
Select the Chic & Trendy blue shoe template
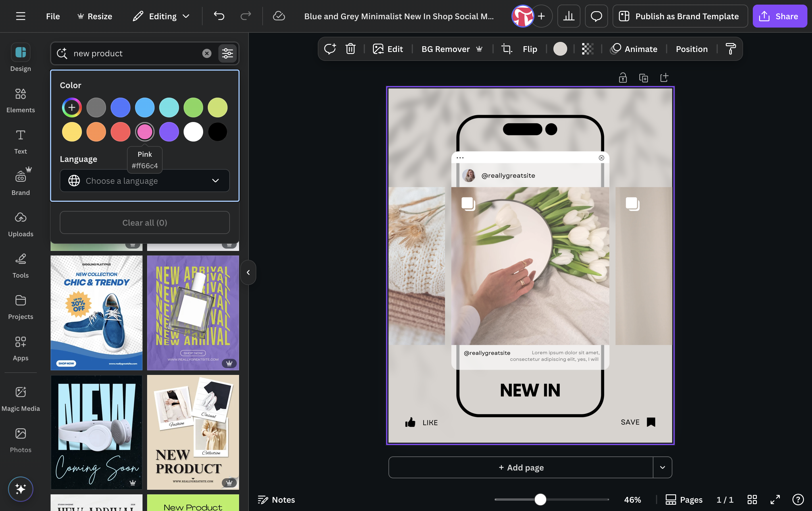[97, 313]
